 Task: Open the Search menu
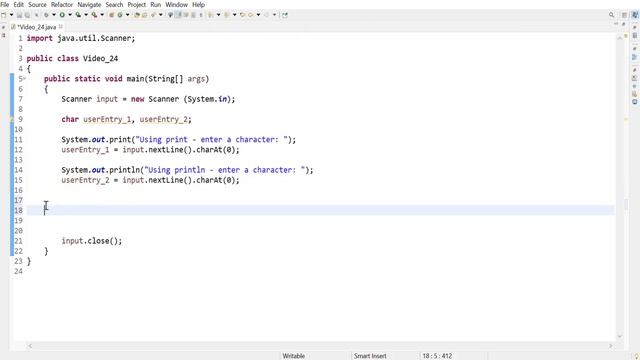coord(114,4)
